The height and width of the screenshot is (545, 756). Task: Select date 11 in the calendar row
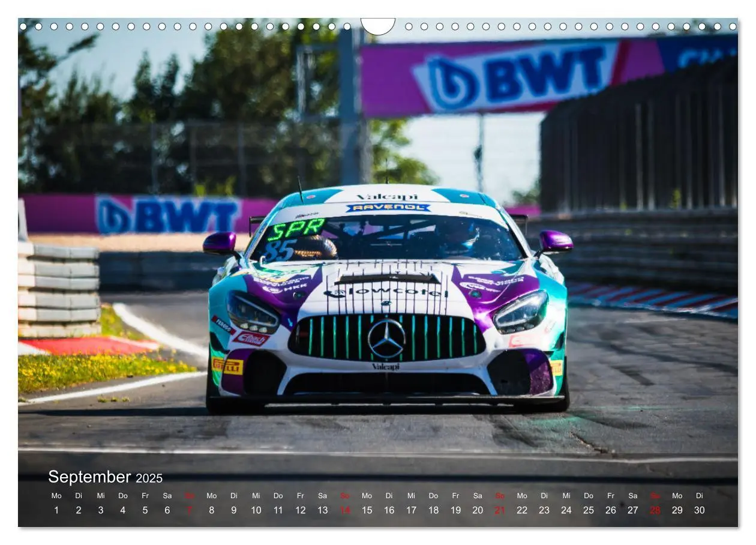pos(278,510)
